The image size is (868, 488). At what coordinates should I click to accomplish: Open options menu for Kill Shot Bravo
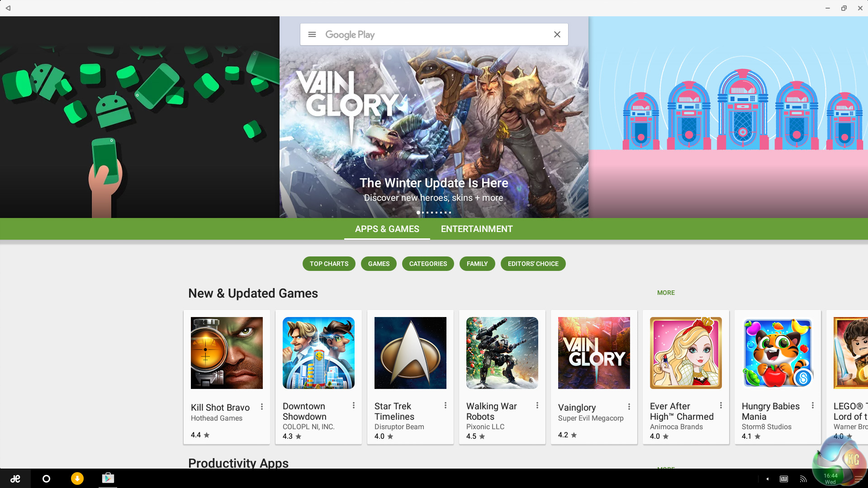(262, 407)
